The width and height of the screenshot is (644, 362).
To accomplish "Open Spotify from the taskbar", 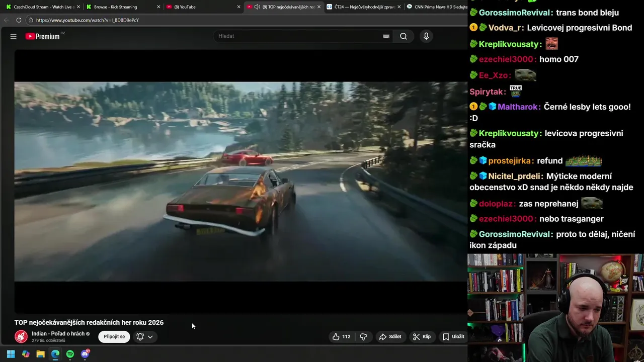I will click(70, 354).
